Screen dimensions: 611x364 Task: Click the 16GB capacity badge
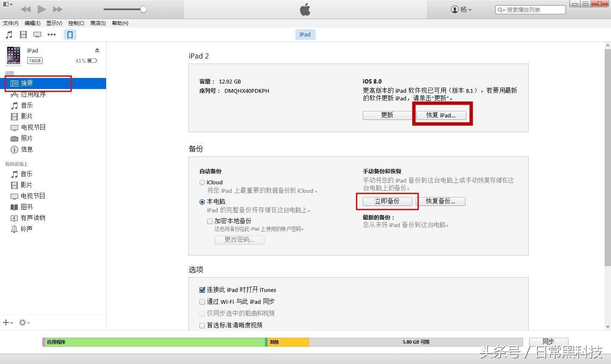point(34,61)
